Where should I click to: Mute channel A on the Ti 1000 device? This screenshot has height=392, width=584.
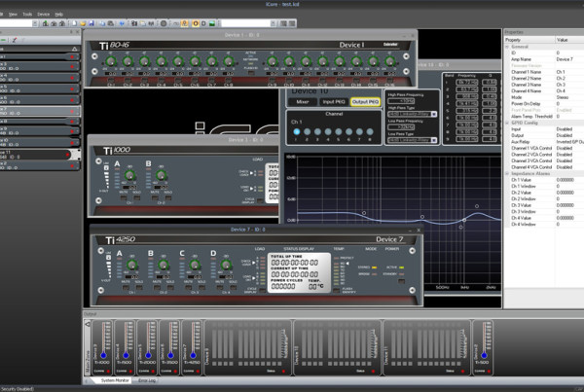[124, 197]
